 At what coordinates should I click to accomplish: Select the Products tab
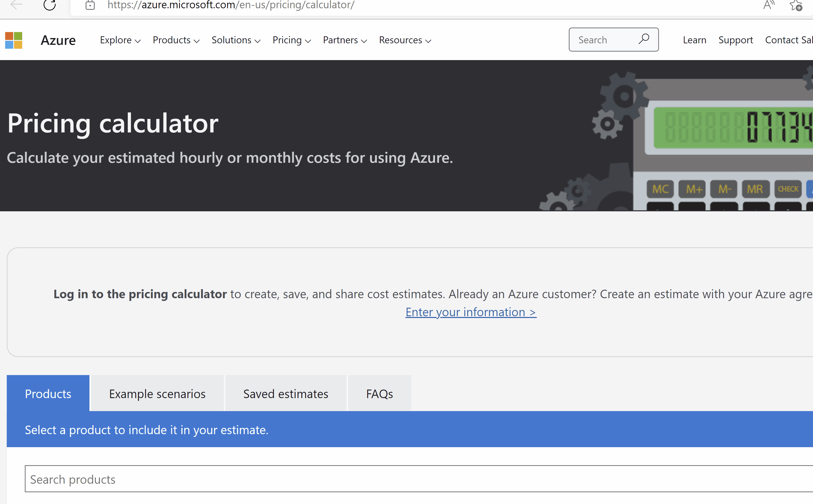point(48,393)
